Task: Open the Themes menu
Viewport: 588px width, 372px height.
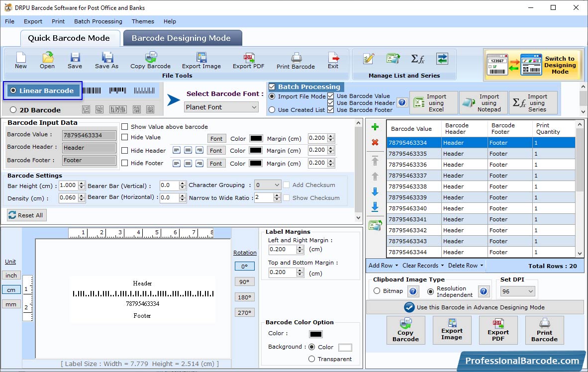Action: click(143, 21)
